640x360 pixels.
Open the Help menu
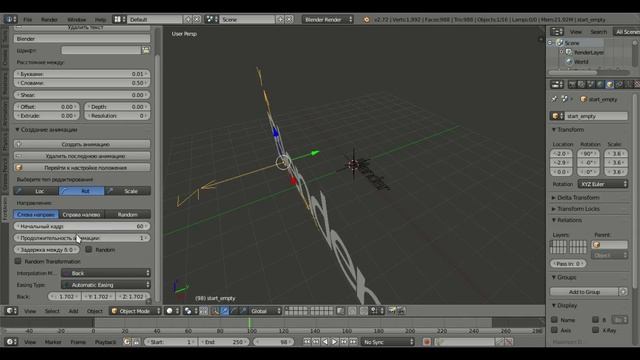click(x=100, y=20)
